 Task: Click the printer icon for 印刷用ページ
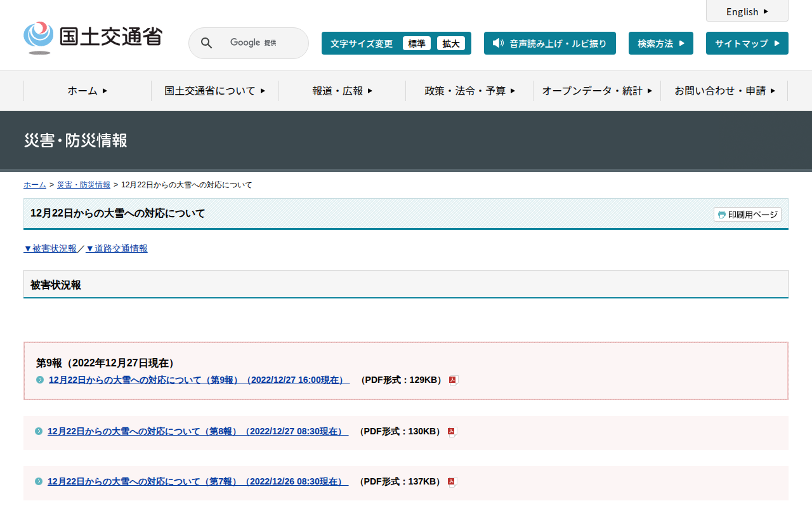pyautogui.click(x=721, y=215)
